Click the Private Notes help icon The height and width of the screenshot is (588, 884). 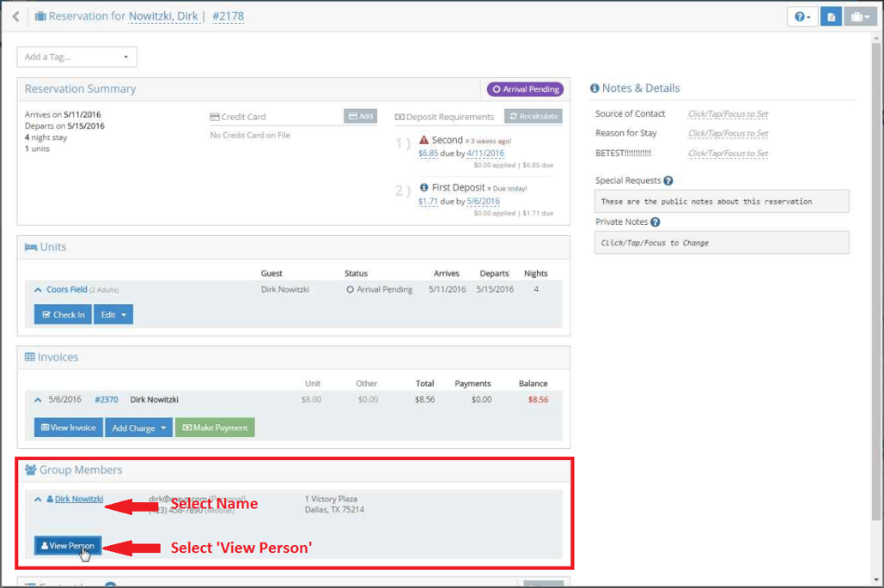click(655, 222)
